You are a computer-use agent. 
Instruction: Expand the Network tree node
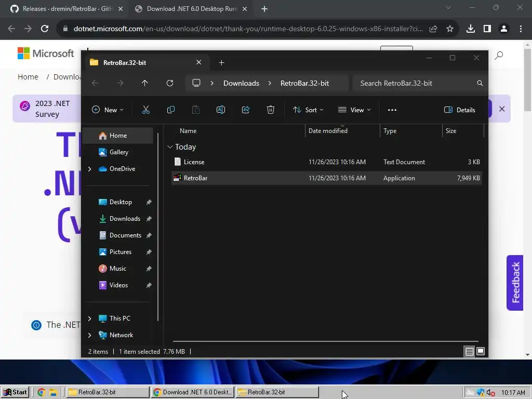(x=89, y=335)
